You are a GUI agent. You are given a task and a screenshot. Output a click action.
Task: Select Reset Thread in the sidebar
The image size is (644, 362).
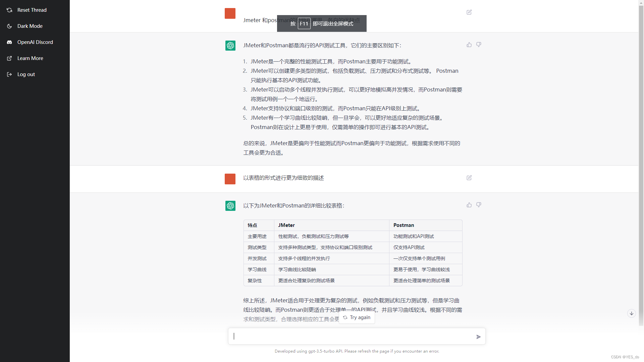coord(35,10)
